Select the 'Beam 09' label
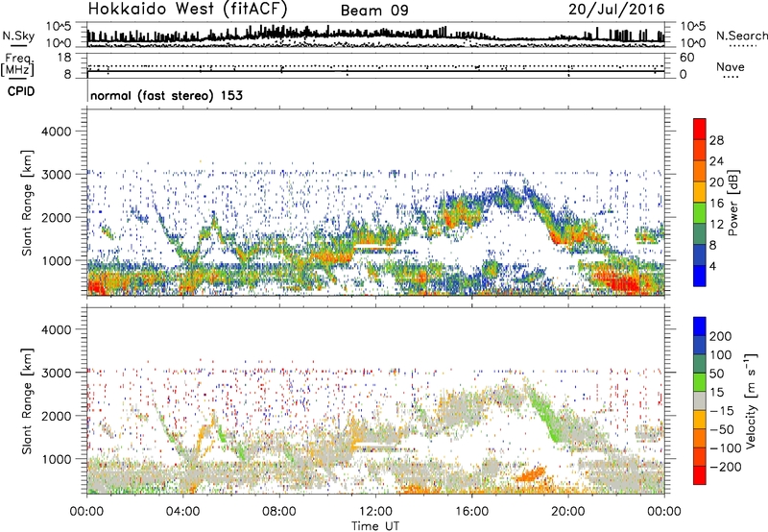This screenshot has width=768, height=532. pos(374,11)
